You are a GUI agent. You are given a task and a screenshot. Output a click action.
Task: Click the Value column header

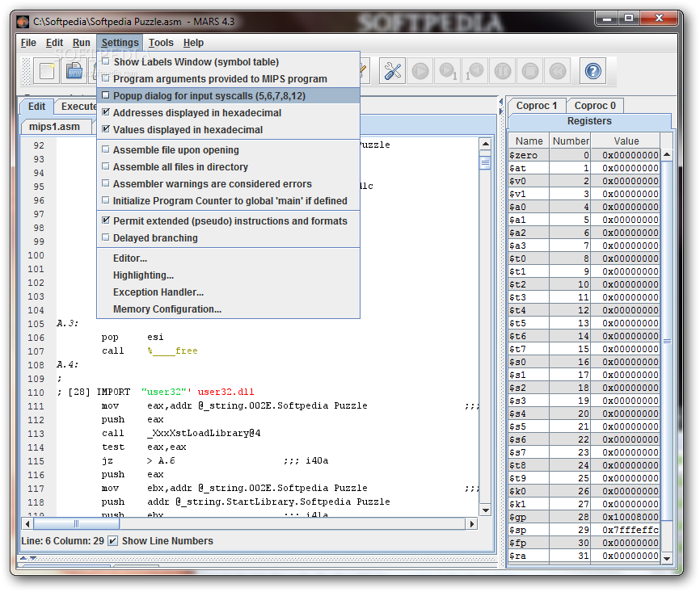click(x=626, y=141)
